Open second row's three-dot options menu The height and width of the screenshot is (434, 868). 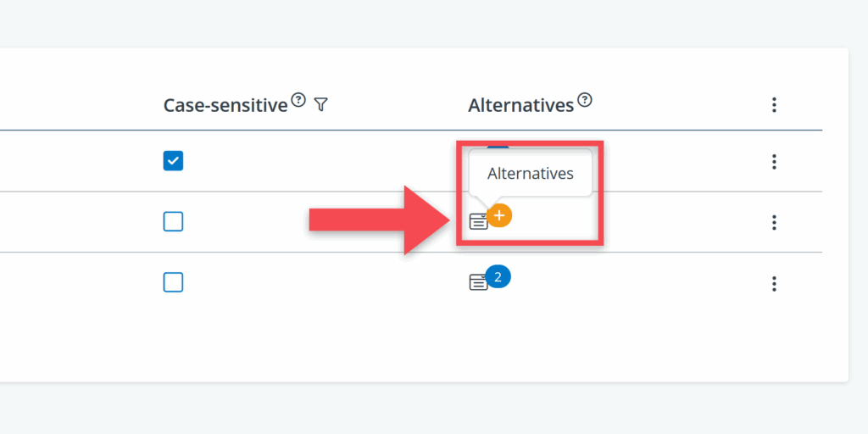(x=774, y=222)
